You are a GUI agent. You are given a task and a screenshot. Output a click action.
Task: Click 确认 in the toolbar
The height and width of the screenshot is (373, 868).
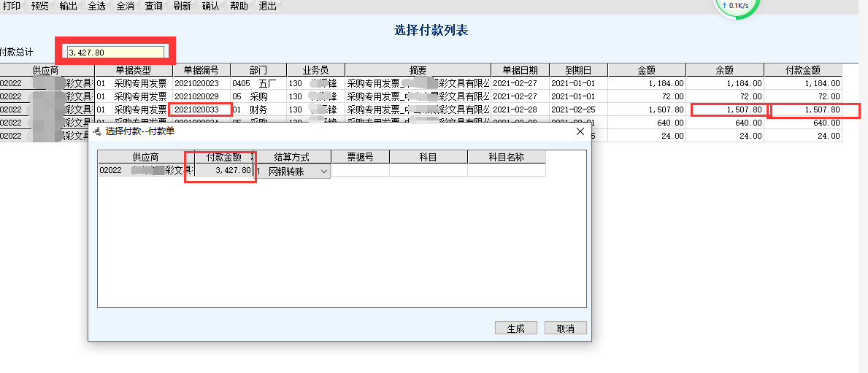211,7
